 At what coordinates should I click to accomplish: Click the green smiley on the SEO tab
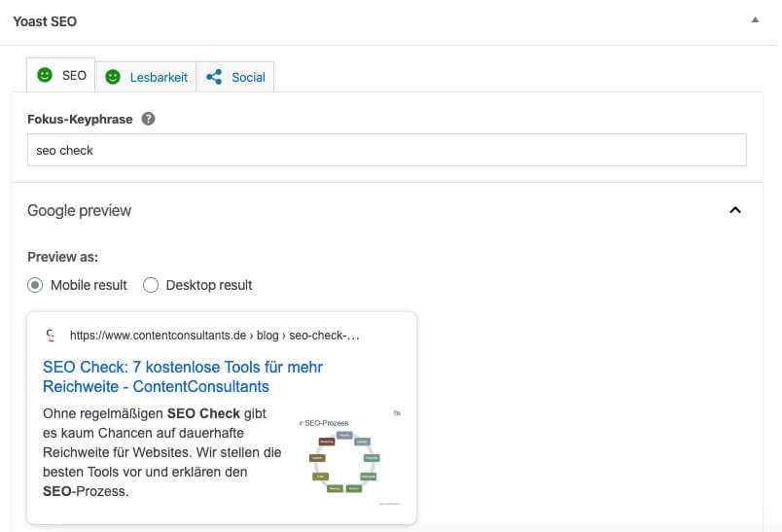click(x=45, y=75)
